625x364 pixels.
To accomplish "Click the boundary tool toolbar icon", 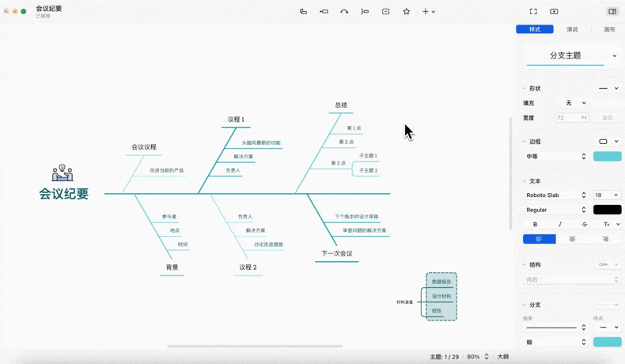I will point(385,12).
